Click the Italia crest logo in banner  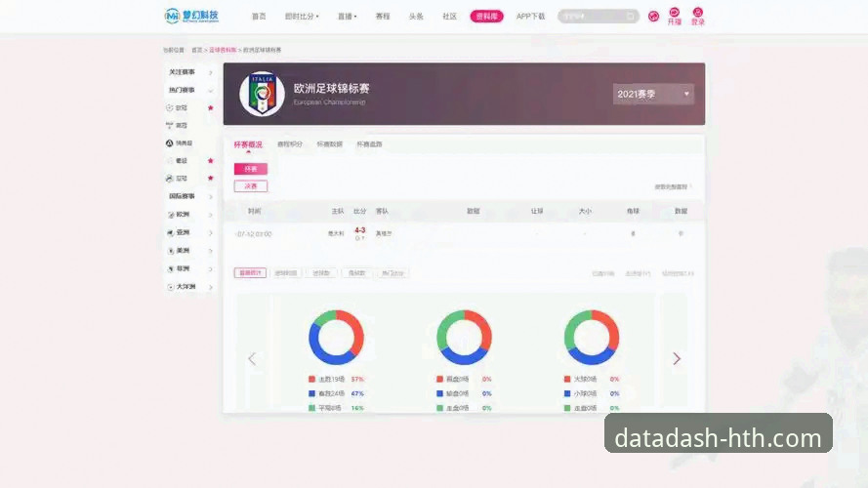(x=262, y=94)
